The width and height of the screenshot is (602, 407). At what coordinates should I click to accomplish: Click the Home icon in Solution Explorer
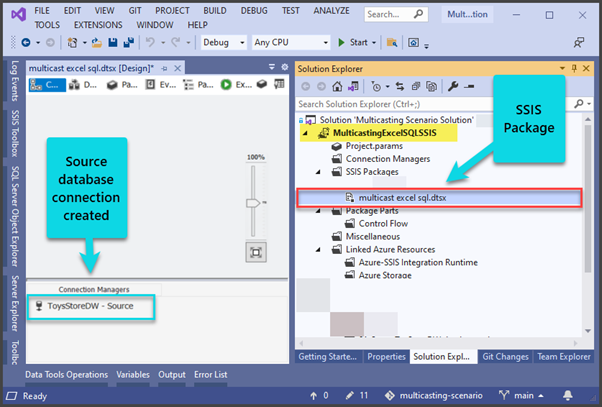pyautogui.click(x=337, y=87)
